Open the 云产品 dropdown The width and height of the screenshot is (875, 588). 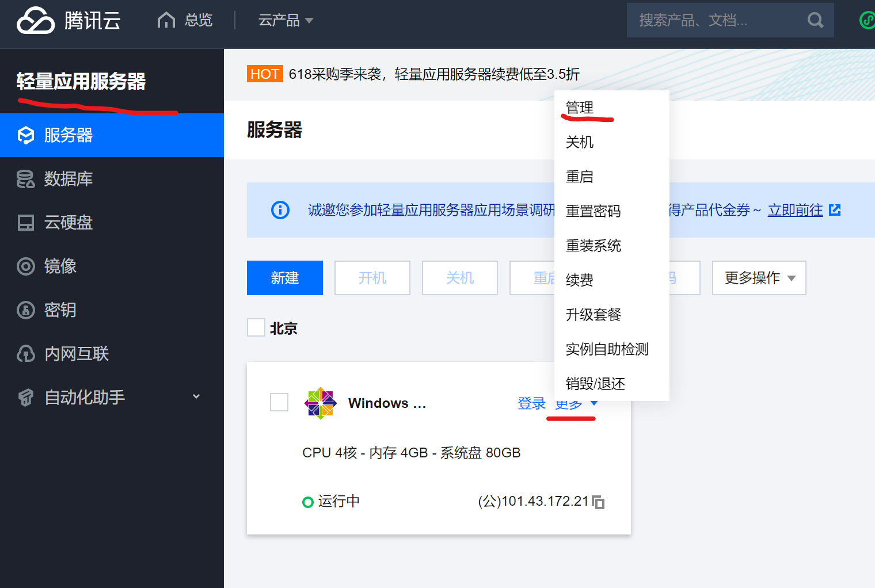click(286, 20)
